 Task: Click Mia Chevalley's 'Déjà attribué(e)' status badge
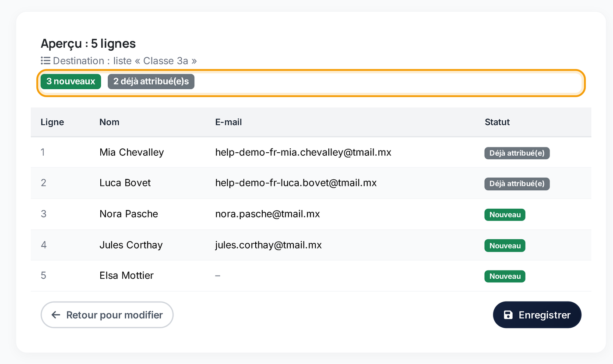point(517,153)
